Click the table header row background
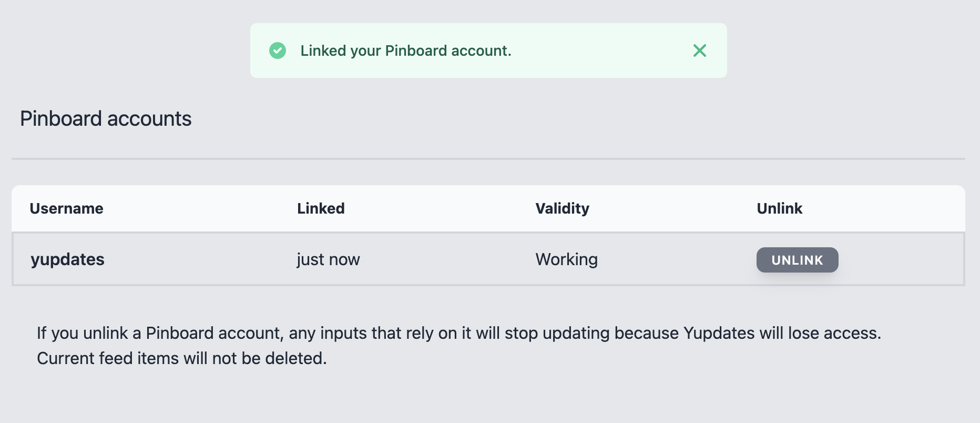Image resolution: width=980 pixels, height=423 pixels. [x=488, y=208]
